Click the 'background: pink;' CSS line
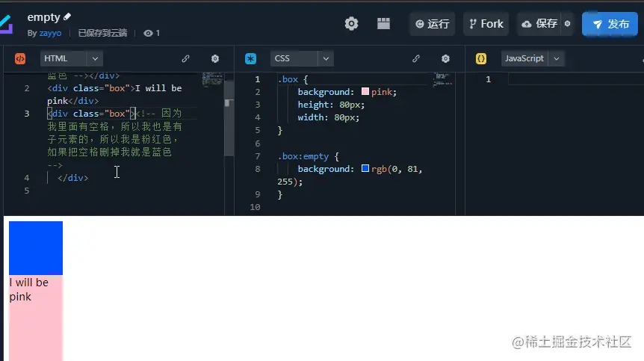Screen dimensions: 644x361 pyautogui.click(x=347, y=92)
